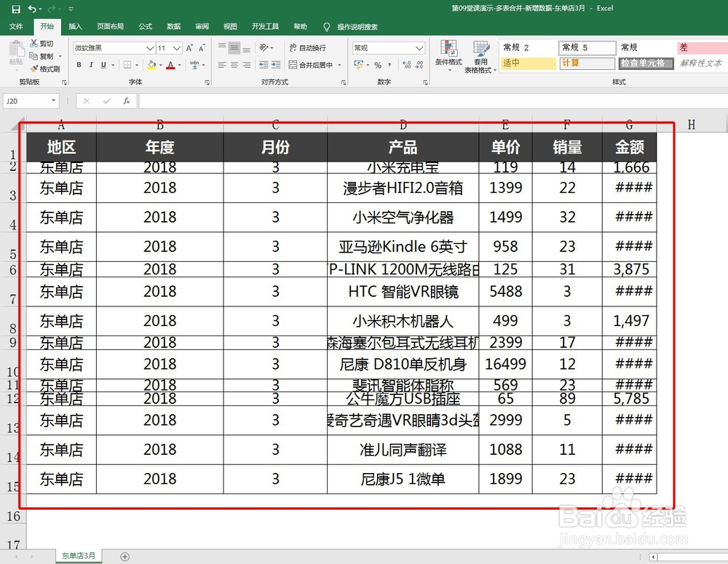Click cell containing 小米空气净化器

point(403,218)
